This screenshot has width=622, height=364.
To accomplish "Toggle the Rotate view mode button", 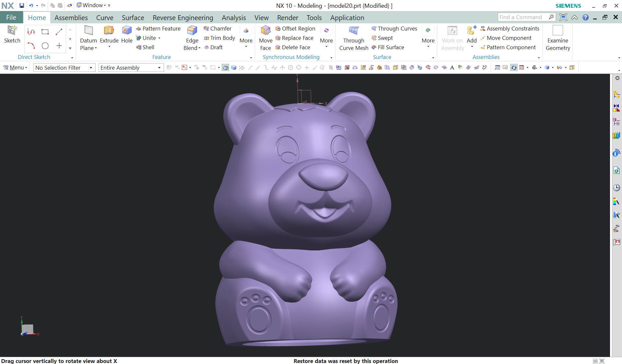I will point(514,68).
